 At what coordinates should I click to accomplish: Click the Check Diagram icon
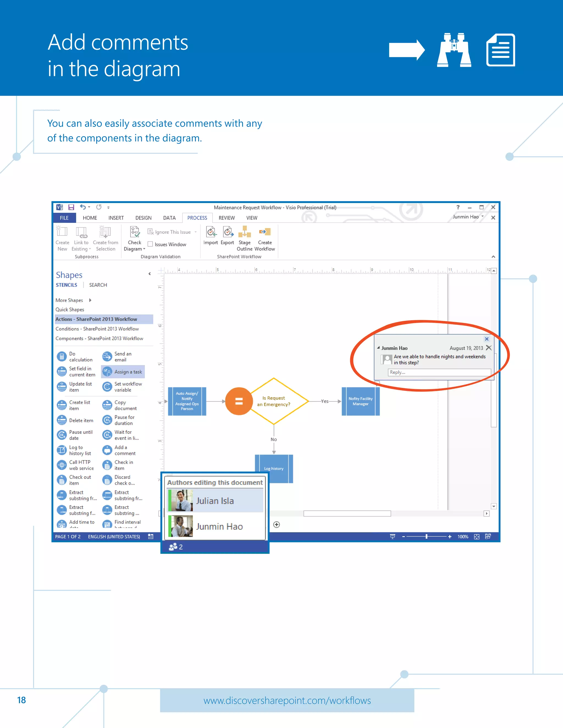[135, 232]
